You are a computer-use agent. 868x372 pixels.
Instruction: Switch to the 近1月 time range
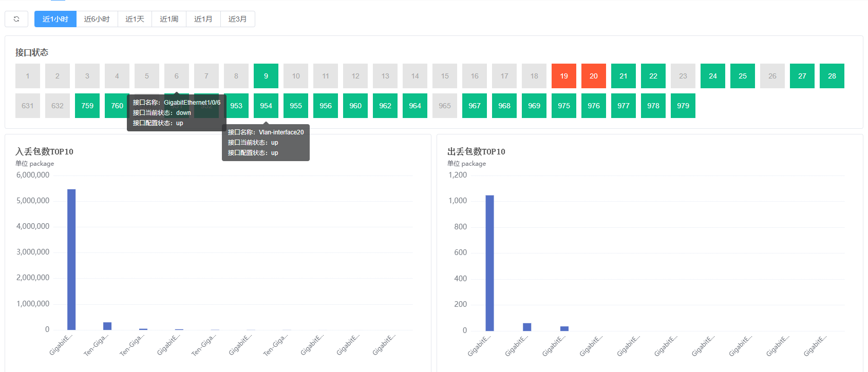coord(203,19)
